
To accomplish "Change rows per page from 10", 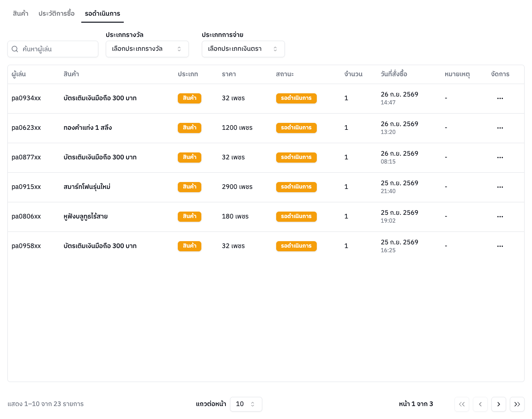I will [x=246, y=404].
